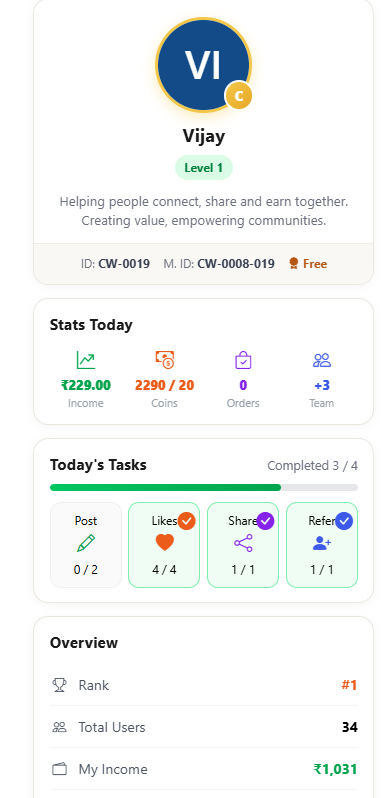Click the purple checkmark on Share task
383x798 pixels.
click(x=266, y=521)
